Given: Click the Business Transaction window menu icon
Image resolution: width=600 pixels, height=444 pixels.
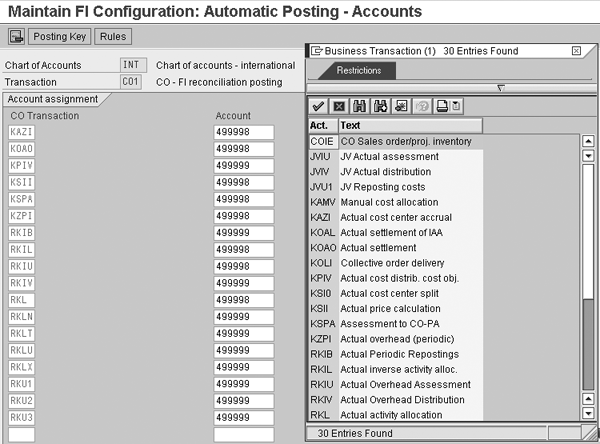Looking at the screenshot, I should point(316,51).
